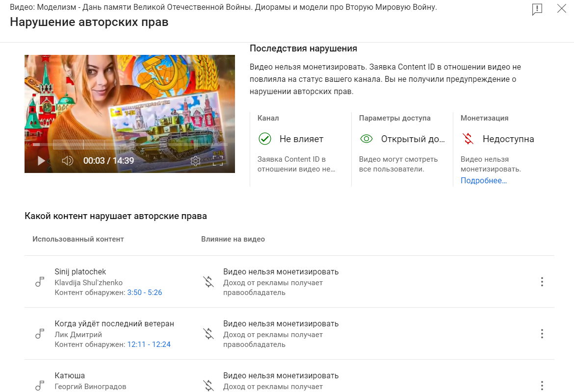The image size is (574, 392).
Task: Open video player settings gear
Action: [x=195, y=161]
